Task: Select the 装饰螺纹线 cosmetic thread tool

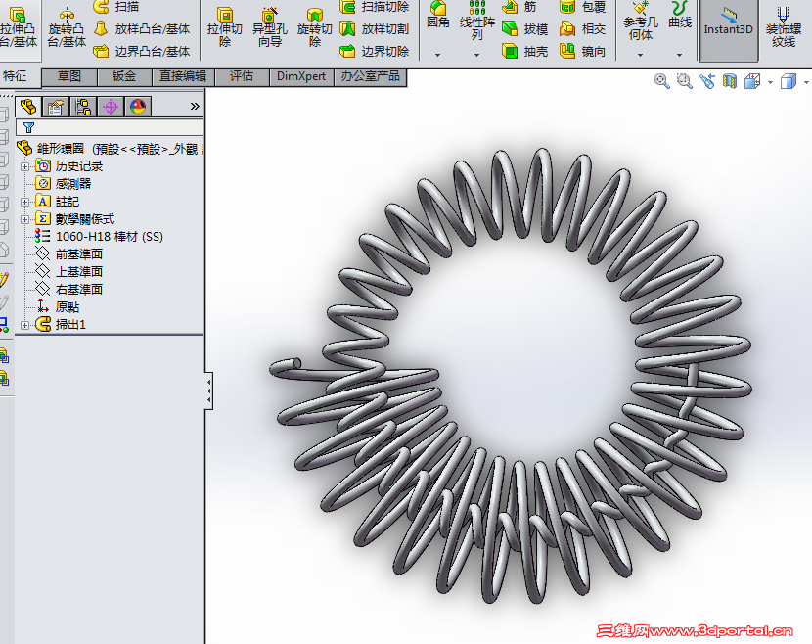Action: pos(783,27)
